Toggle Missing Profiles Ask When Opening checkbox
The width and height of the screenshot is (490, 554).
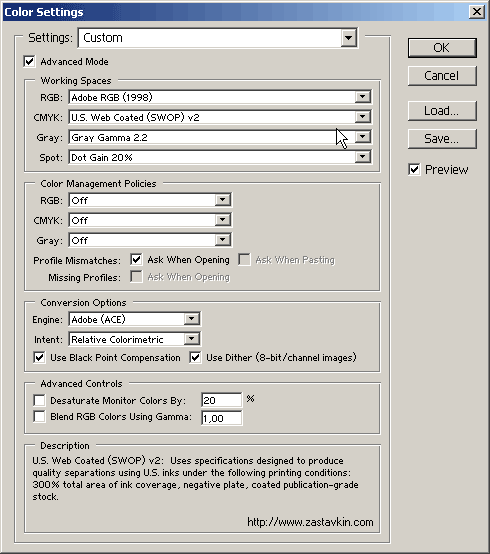click(x=136, y=277)
